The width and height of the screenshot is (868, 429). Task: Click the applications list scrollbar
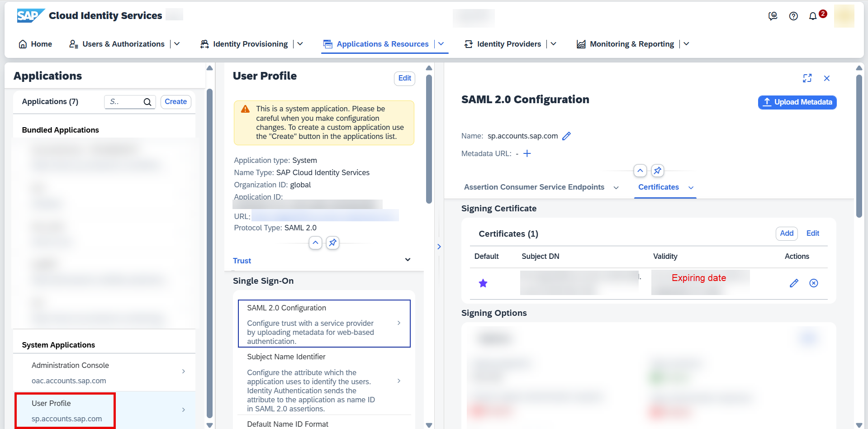[209, 253]
